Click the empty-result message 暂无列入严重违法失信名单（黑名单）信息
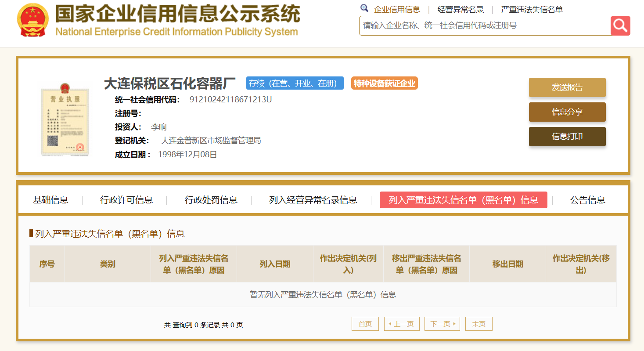The image size is (644, 351). 323,295
